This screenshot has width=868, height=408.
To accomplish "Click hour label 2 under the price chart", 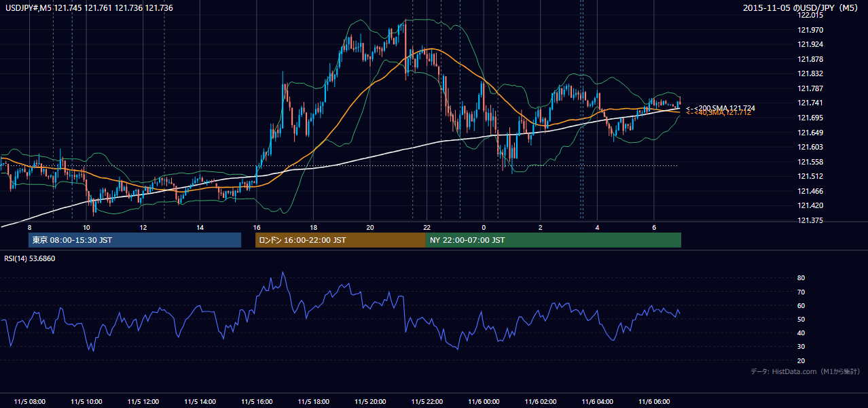I will (540, 227).
